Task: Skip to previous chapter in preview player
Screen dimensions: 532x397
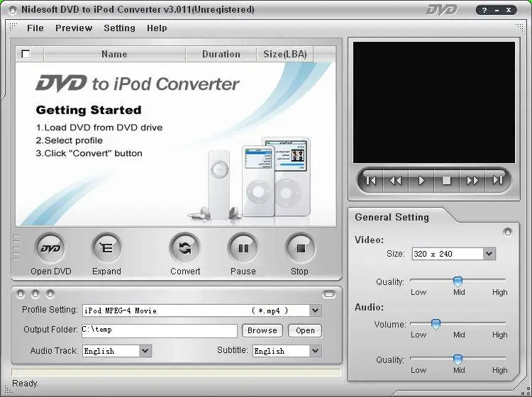Action: tap(370, 180)
